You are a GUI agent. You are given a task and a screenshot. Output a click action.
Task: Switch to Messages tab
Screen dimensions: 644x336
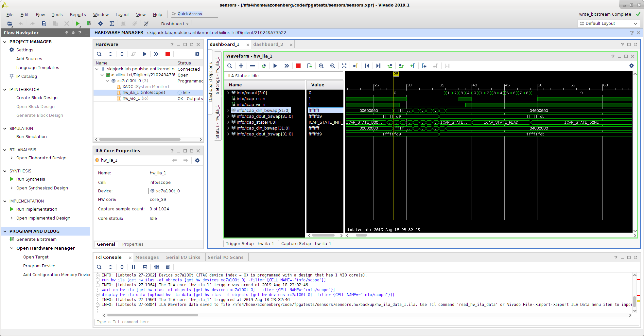[x=147, y=257]
